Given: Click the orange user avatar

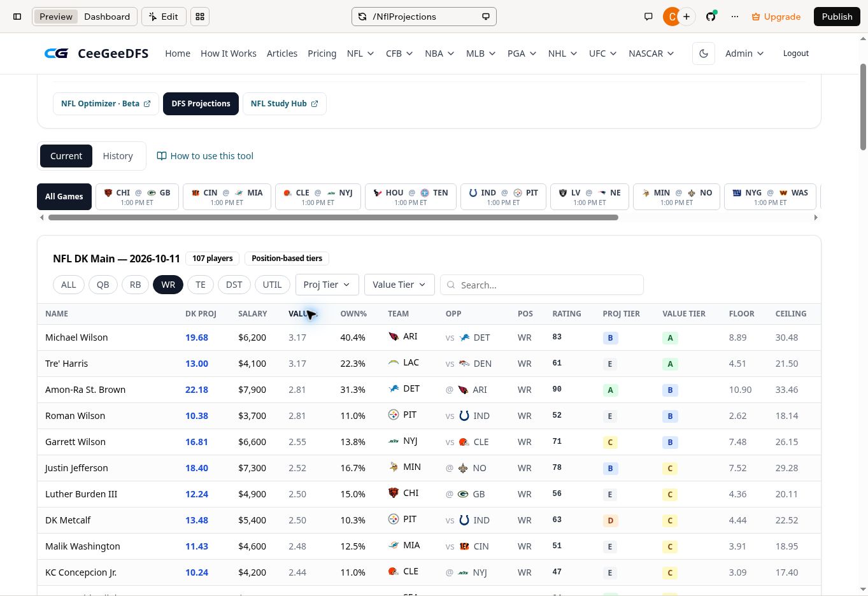Looking at the screenshot, I should coord(671,17).
